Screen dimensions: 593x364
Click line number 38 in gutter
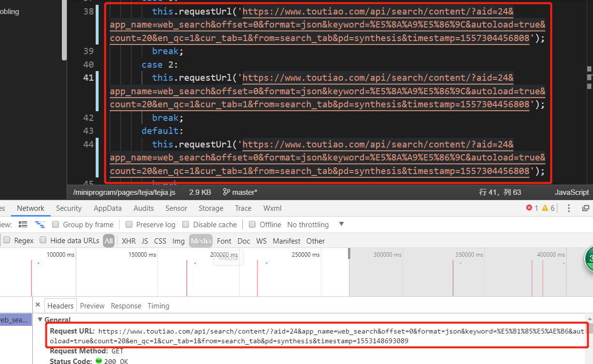coord(88,11)
